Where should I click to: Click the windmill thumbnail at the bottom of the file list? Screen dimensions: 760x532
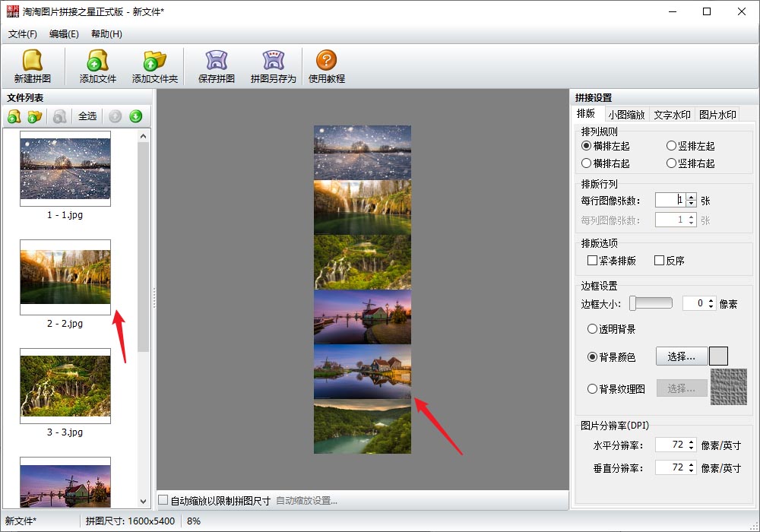[65, 483]
